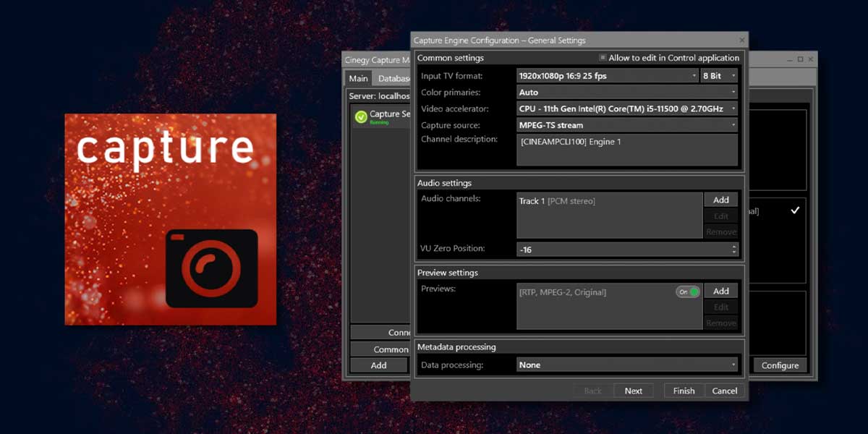This screenshot has height=434, width=868.
Task: Enable Allow to edit in Control application
Action: (x=603, y=58)
